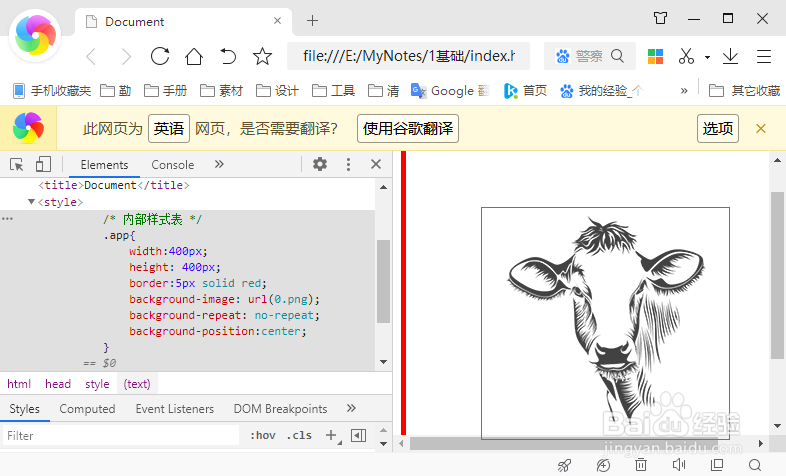The height and width of the screenshot is (476, 786).
Task: Toggle device toolbar in DevTools
Action: click(43, 164)
